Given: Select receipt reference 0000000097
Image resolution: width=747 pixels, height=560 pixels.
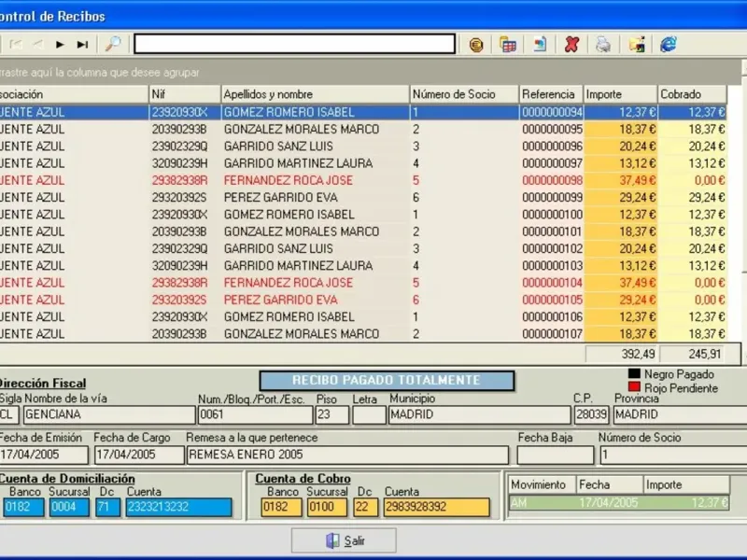Looking at the screenshot, I should pos(363,163).
